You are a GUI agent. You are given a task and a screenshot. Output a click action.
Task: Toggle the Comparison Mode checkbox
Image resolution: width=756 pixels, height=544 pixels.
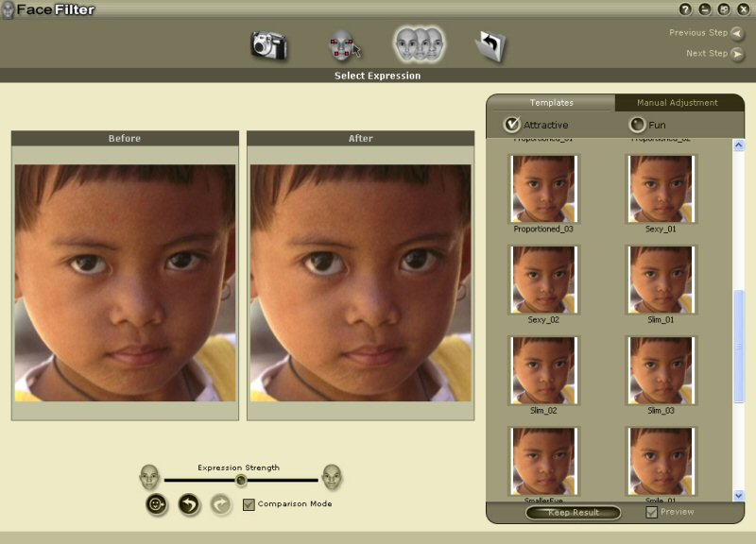[x=249, y=504]
